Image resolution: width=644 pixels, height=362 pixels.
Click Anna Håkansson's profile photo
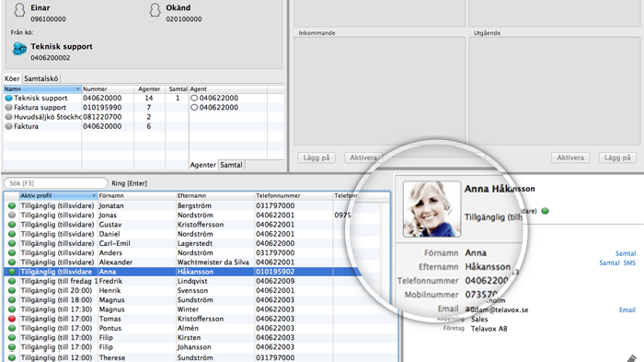431,209
